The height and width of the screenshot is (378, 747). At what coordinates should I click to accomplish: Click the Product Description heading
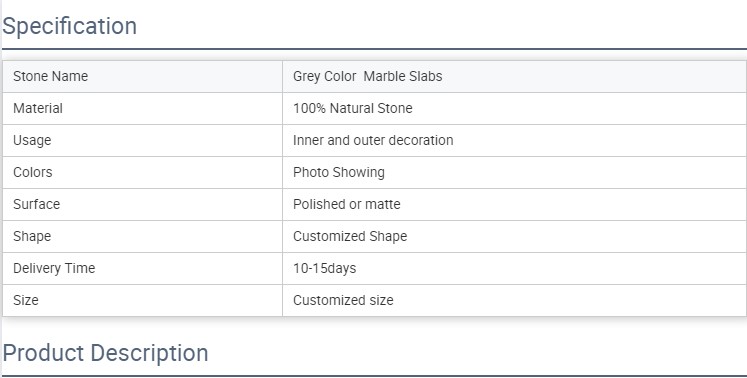(x=105, y=353)
